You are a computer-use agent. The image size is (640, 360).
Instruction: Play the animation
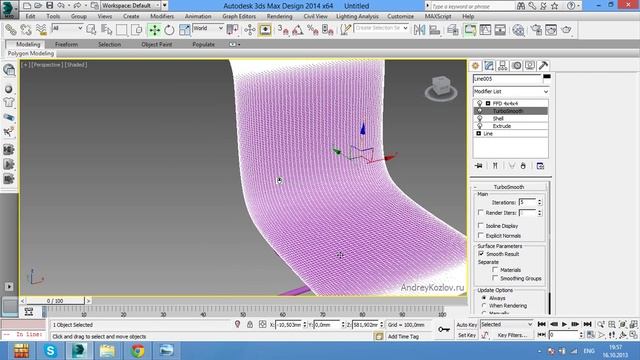point(564,324)
